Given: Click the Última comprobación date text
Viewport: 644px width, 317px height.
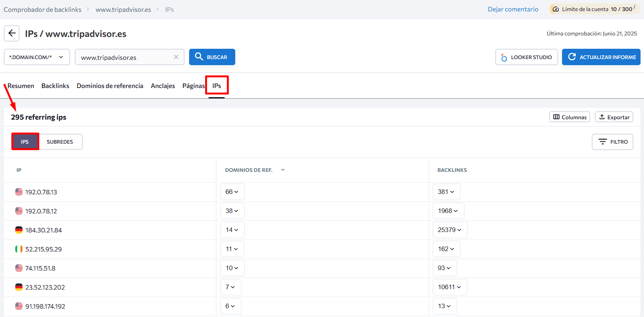Looking at the screenshot, I should click(591, 34).
